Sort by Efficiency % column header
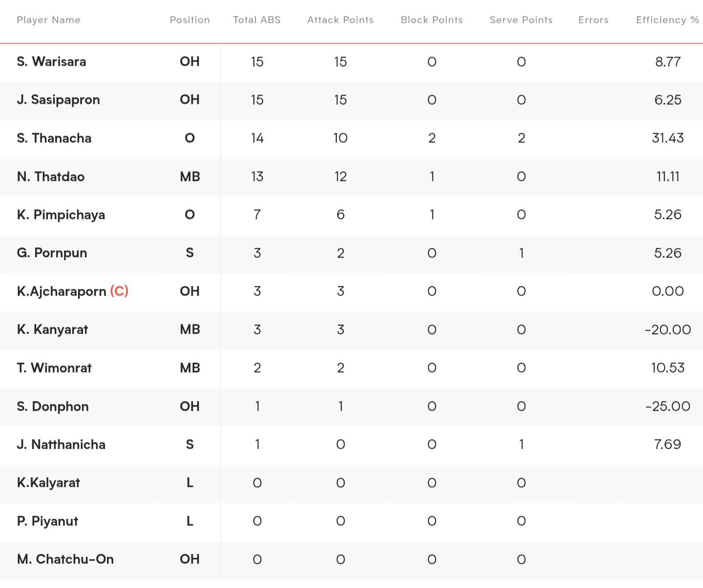This screenshot has width=703, height=588. point(667,20)
